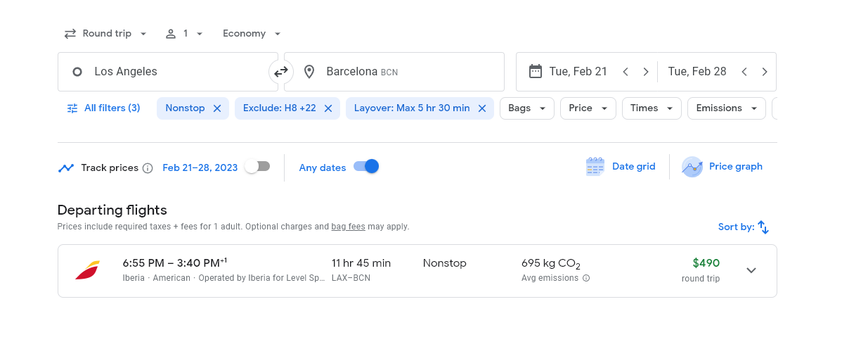Viewport: 868px width, 354px height.
Task: Expand the Times filter dropdown
Action: (652, 108)
